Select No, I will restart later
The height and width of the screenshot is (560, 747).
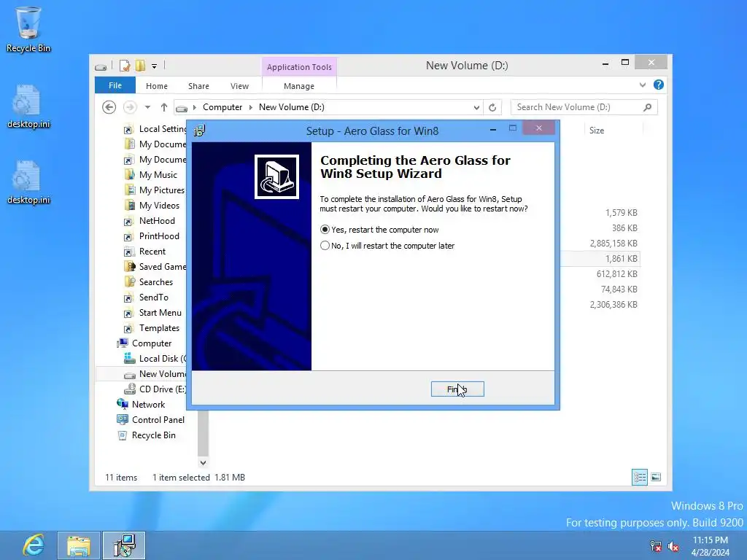387,246
